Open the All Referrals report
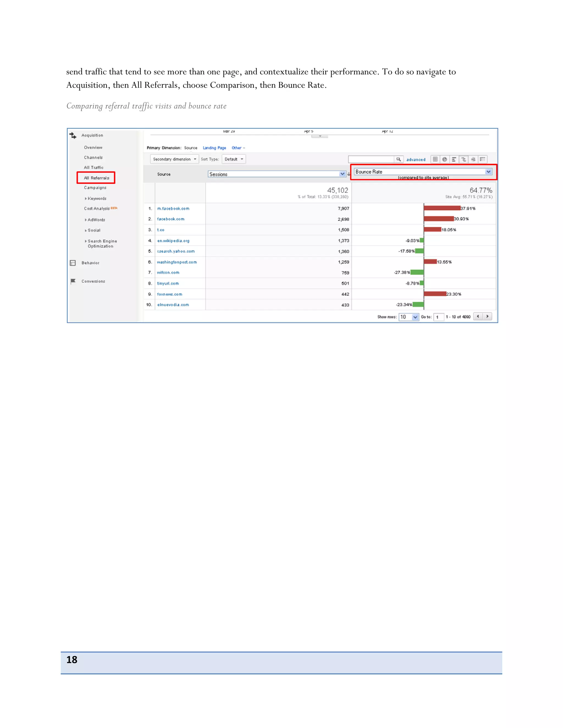The width and height of the screenshot is (563, 728). point(96,178)
